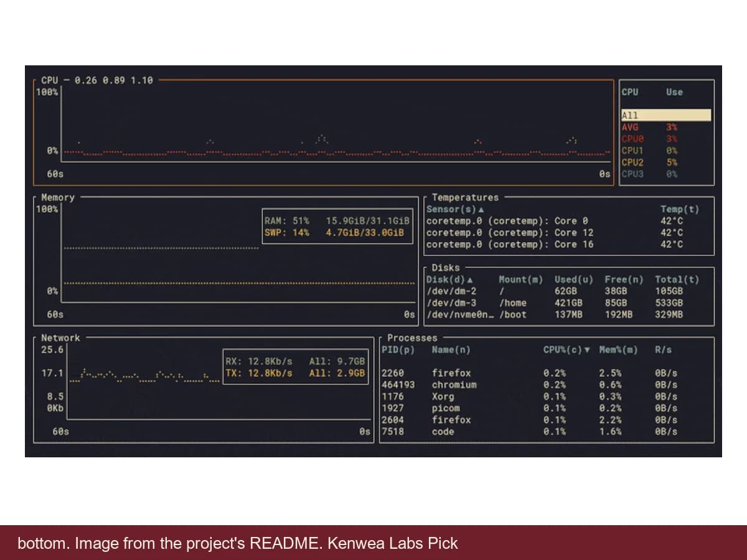Click PID 2604 in the process list
Image resolution: width=747 pixels, height=560 pixels.
pos(393,420)
